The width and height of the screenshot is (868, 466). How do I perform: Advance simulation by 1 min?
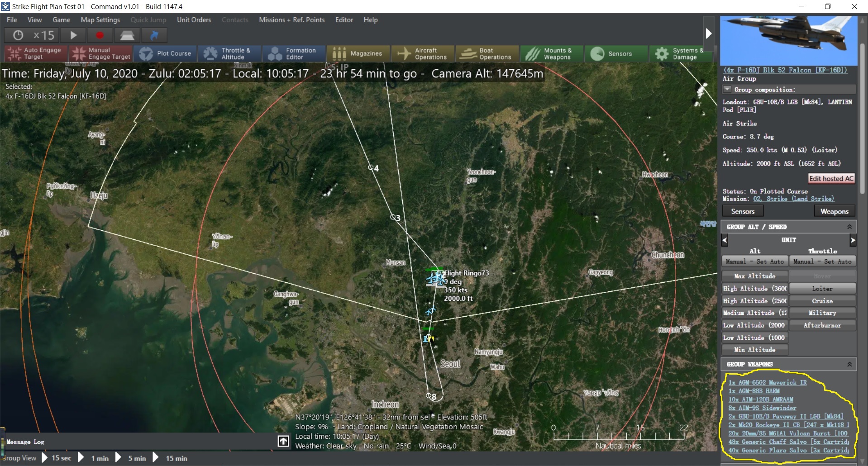[94, 458]
